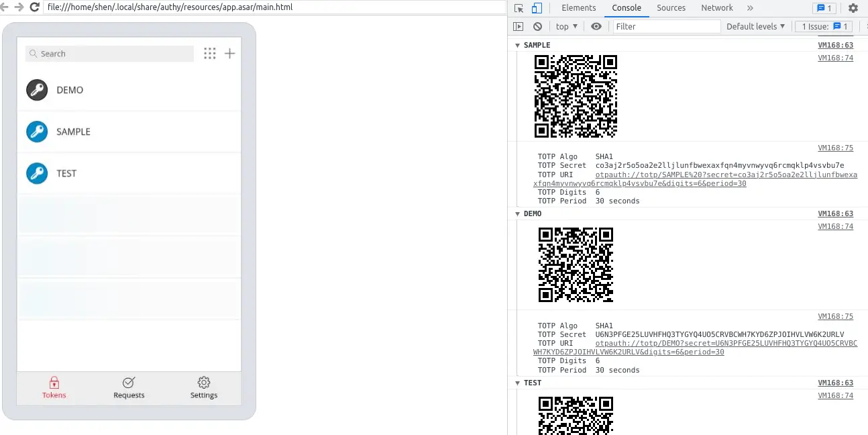868x435 pixels.
Task: Open the Default levels dropdown
Action: pos(754,26)
